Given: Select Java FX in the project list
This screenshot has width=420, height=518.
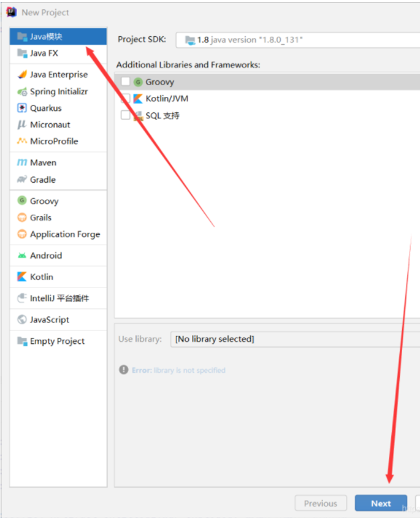Looking at the screenshot, I should point(58,53).
